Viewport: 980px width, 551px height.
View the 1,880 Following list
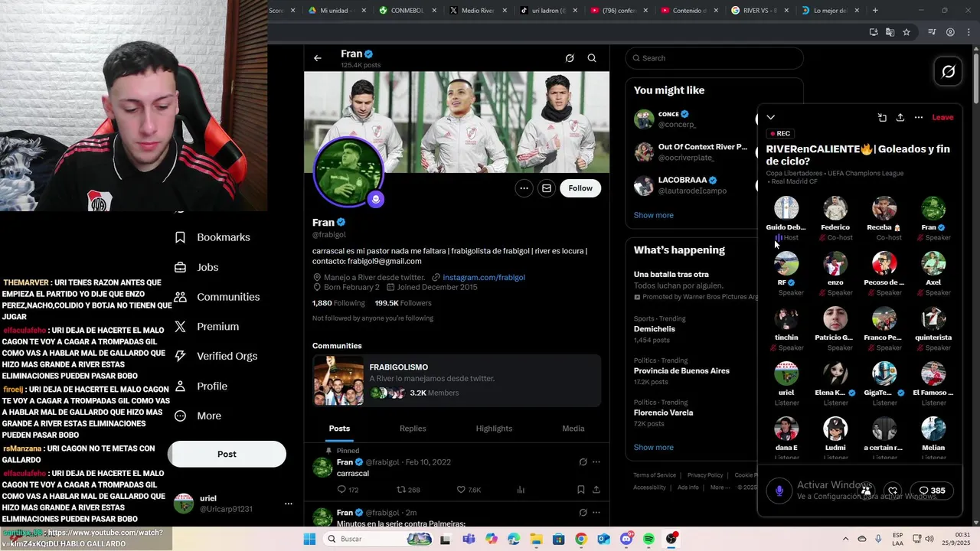click(338, 303)
